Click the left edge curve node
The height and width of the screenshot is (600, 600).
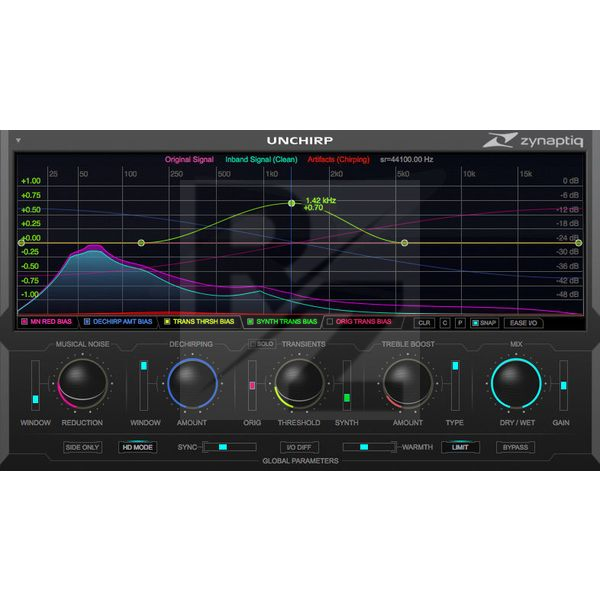[x=21, y=243]
